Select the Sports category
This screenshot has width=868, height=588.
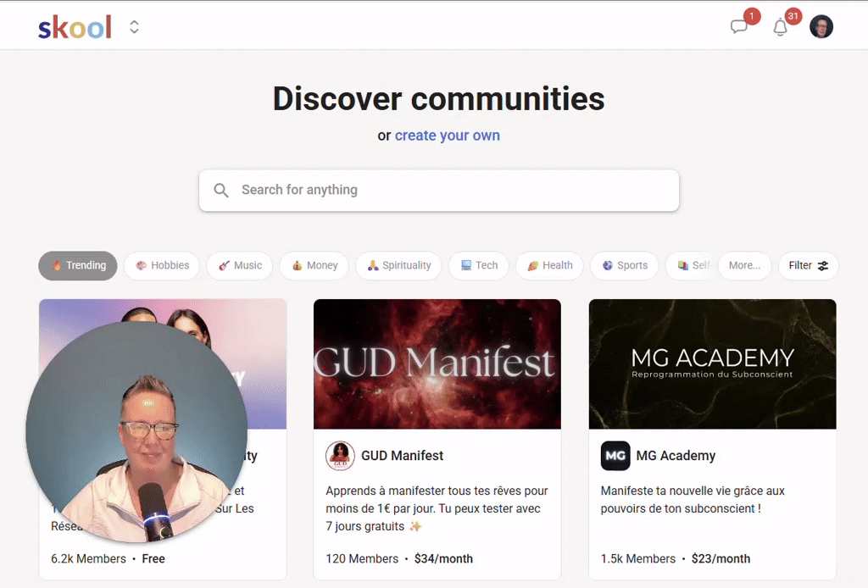tap(625, 265)
